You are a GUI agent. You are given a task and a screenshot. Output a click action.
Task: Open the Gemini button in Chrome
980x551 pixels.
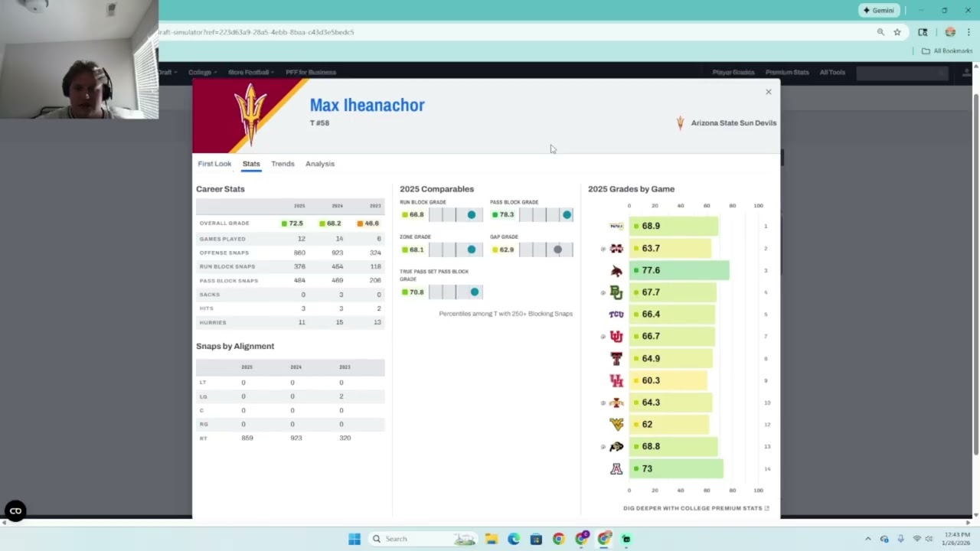click(878, 10)
